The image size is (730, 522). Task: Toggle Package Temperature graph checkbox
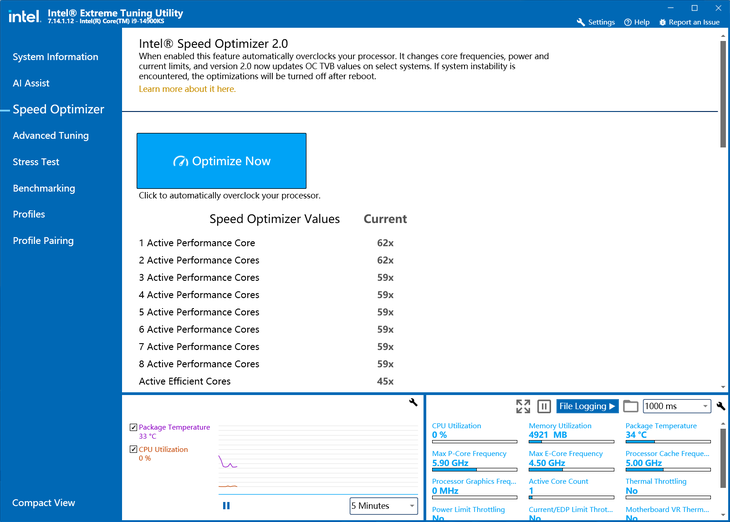133,427
